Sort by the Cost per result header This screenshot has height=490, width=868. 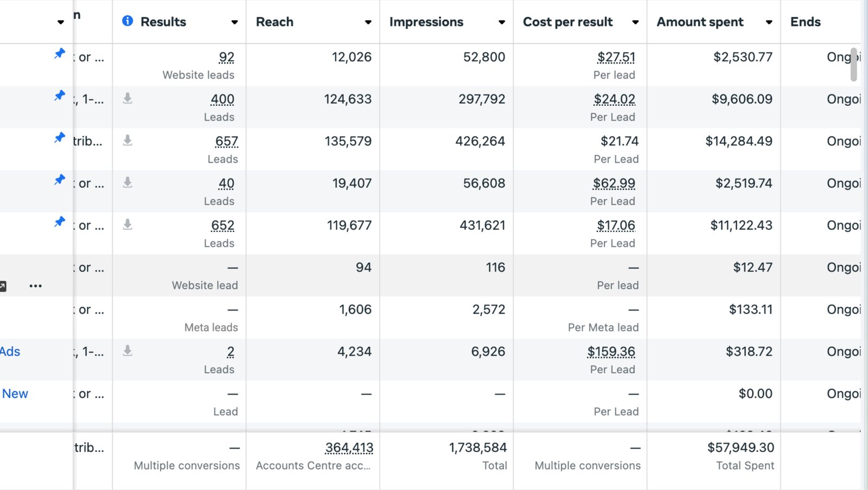point(567,22)
